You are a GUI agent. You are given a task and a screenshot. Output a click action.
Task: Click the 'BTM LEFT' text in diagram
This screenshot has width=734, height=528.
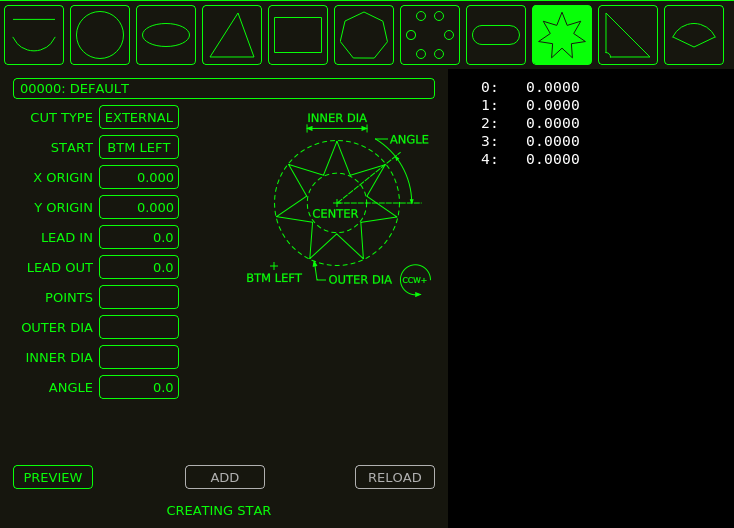(x=274, y=278)
